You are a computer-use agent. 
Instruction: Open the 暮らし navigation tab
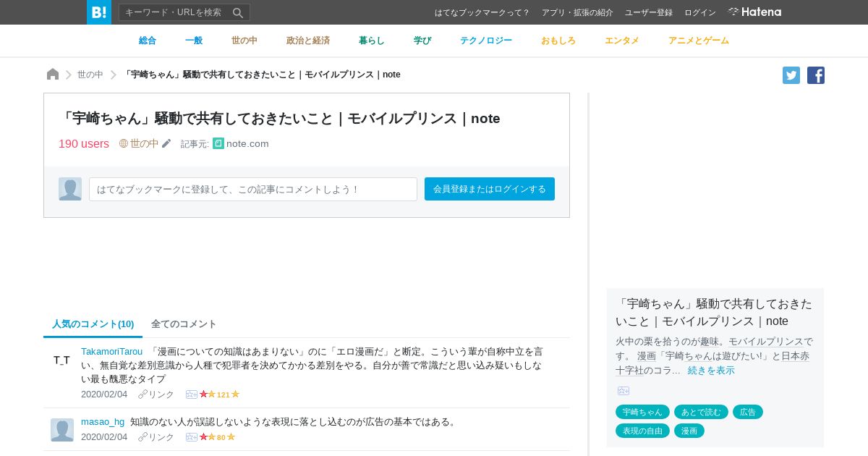coord(372,41)
